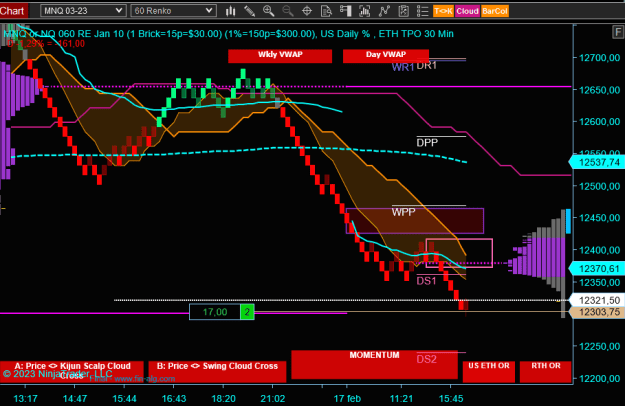This screenshot has height=406, width=625.
Task: Click the DPP pivot label
Action: 427,143
